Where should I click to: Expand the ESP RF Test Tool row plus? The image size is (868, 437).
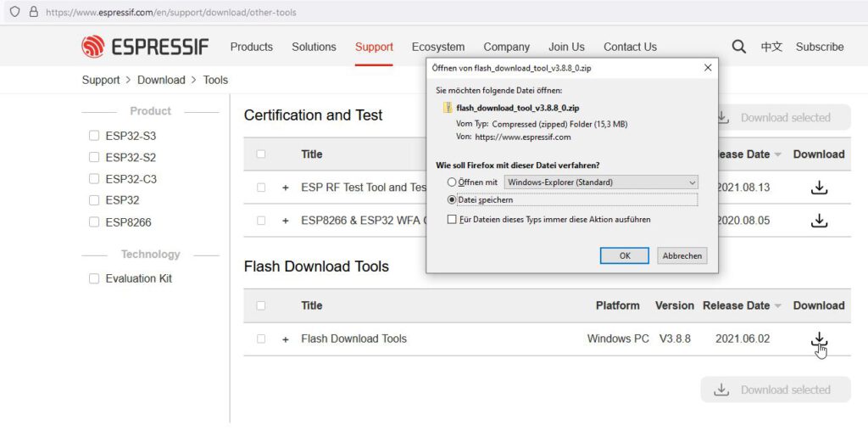tap(286, 188)
